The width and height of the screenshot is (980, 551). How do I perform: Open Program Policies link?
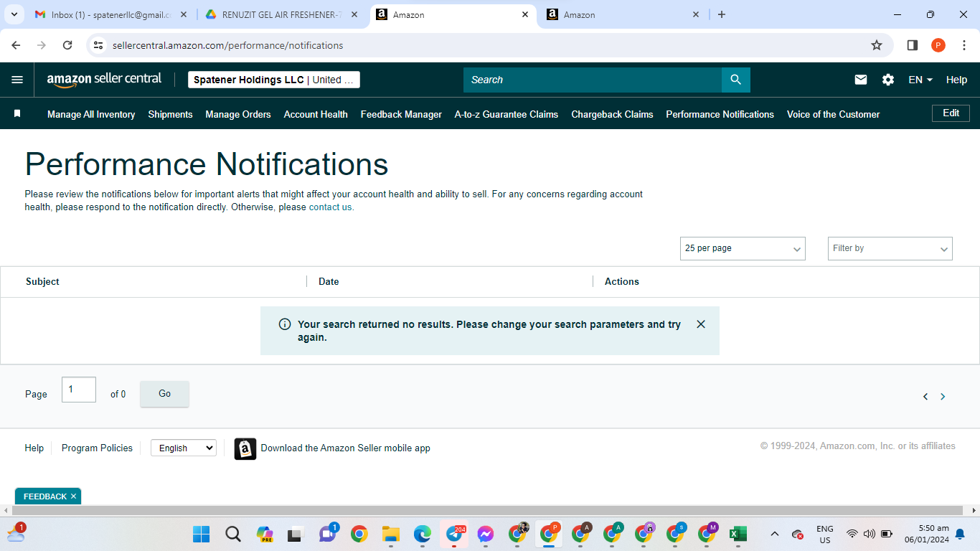pos(97,448)
